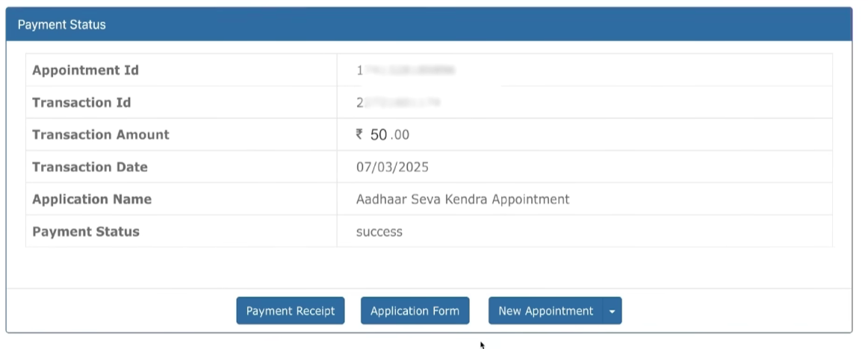This screenshot has height=349, width=868.
Task: Click the Application Name row label
Action: tap(92, 199)
